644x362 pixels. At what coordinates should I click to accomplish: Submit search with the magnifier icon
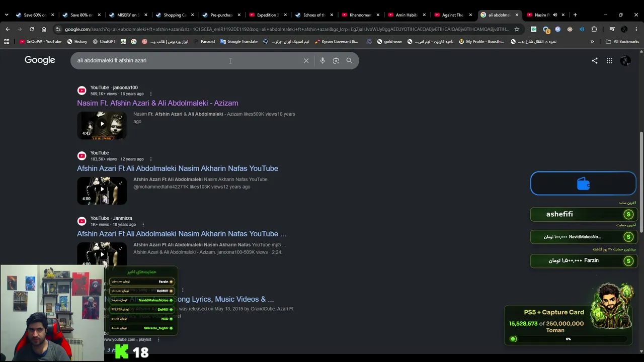349,61
